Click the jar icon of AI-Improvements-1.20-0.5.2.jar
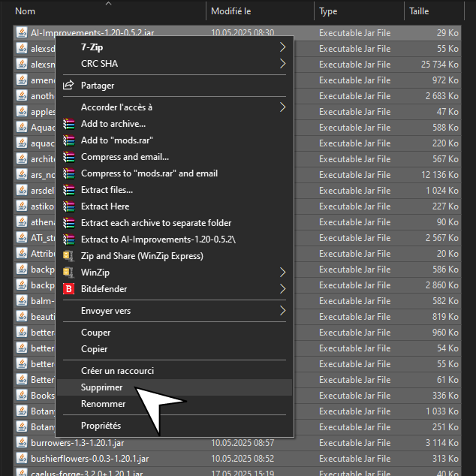 point(22,33)
